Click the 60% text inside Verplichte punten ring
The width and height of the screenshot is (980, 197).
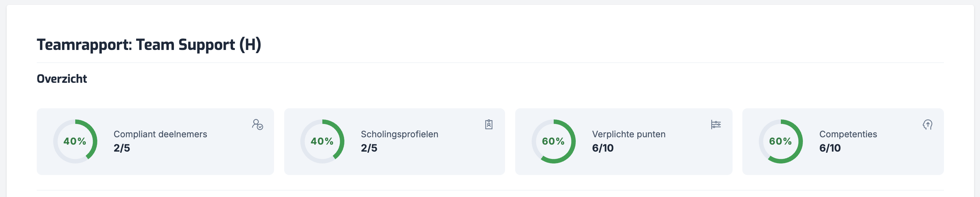tap(553, 141)
